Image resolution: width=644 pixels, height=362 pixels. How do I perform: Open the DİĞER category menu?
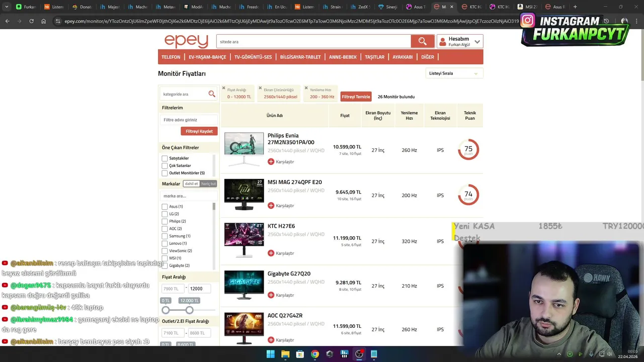(x=428, y=57)
